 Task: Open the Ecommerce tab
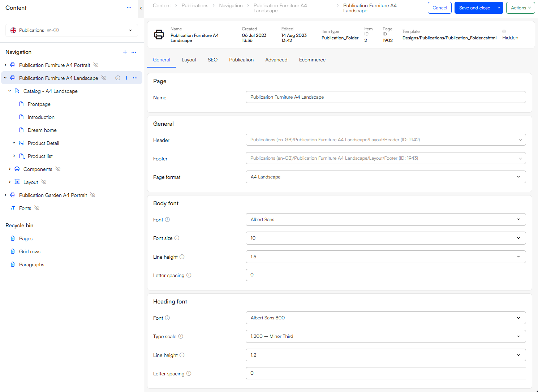(312, 60)
